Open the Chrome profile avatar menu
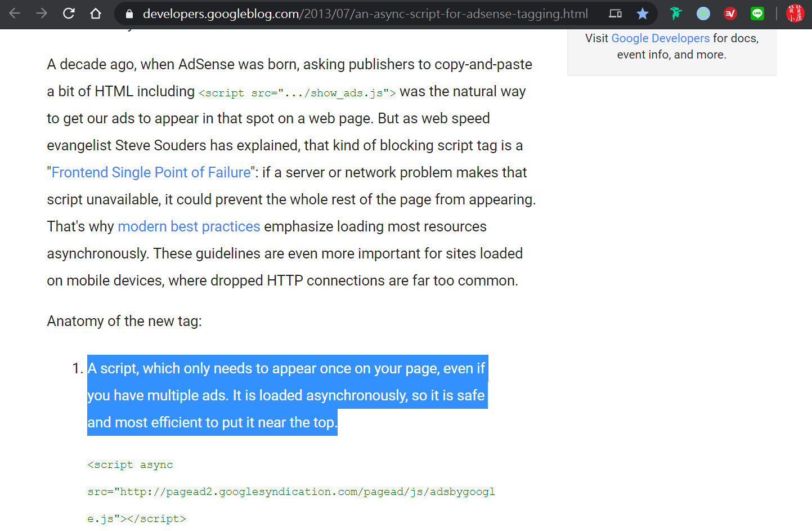The width and height of the screenshot is (812, 531). coord(795,14)
